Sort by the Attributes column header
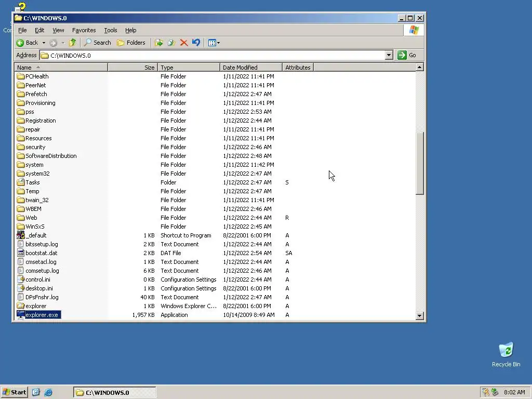 tap(298, 68)
